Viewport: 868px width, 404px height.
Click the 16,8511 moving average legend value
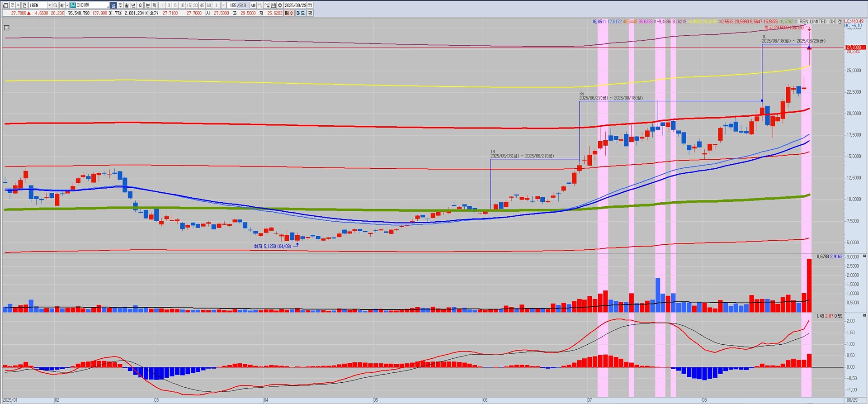(x=599, y=21)
